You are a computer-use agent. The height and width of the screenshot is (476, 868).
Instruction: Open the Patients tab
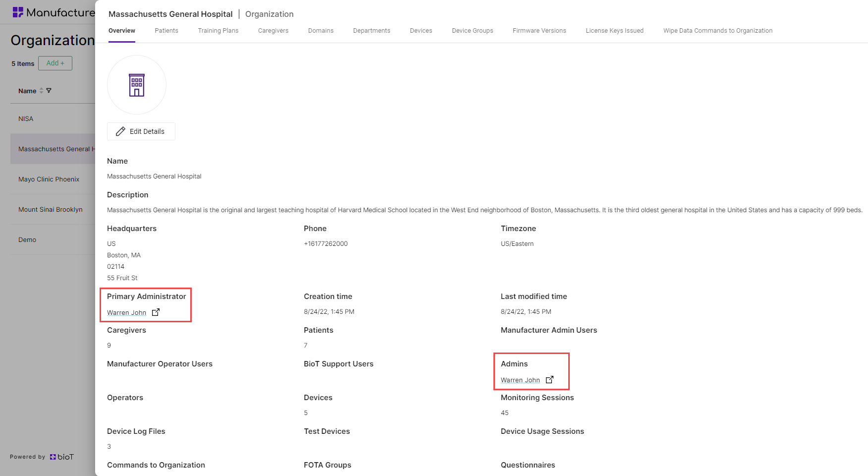tap(166, 31)
